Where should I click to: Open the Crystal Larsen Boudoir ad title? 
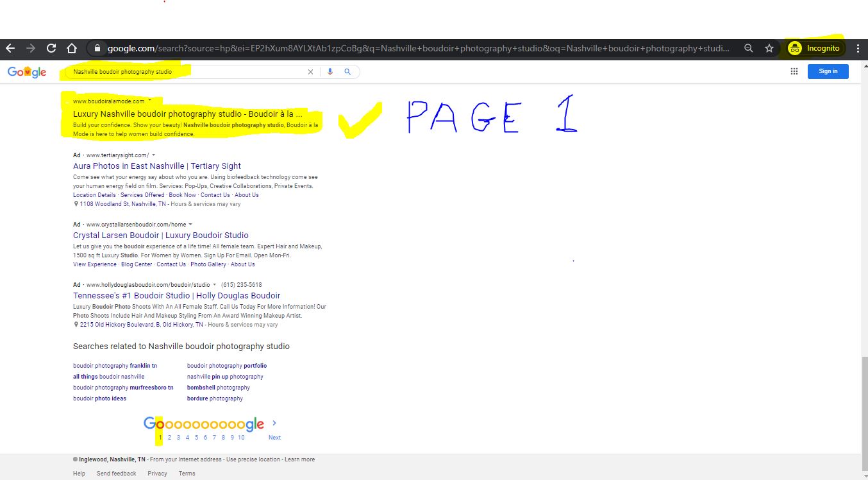click(x=161, y=235)
